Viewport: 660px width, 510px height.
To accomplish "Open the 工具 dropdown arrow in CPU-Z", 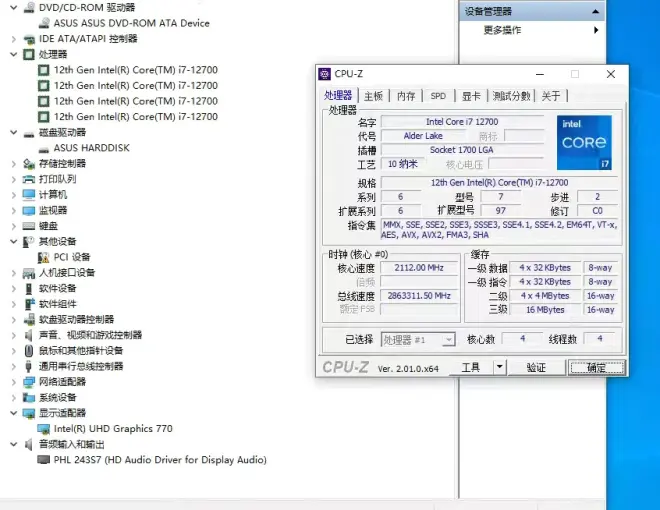I will (499, 367).
